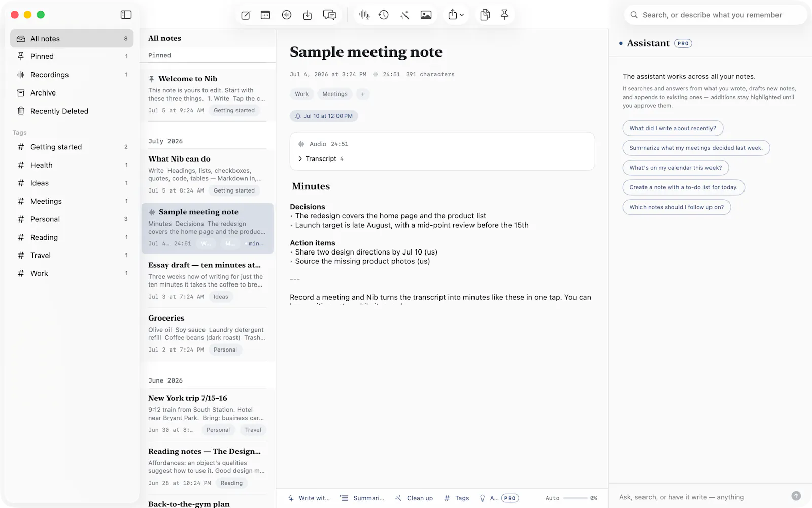Filter by Travel tag in sidebar

(72, 256)
